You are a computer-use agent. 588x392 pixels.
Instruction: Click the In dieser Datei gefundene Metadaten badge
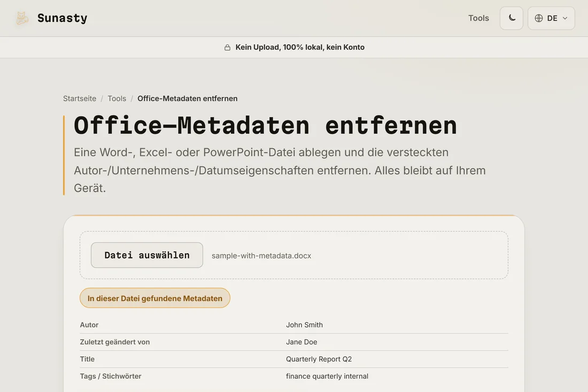(155, 298)
